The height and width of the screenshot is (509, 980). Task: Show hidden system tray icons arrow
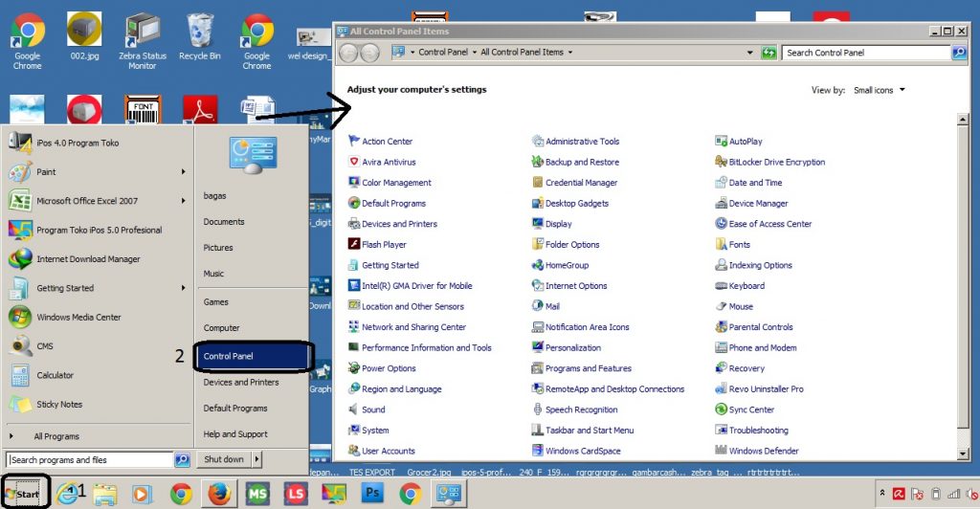[881, 493]
